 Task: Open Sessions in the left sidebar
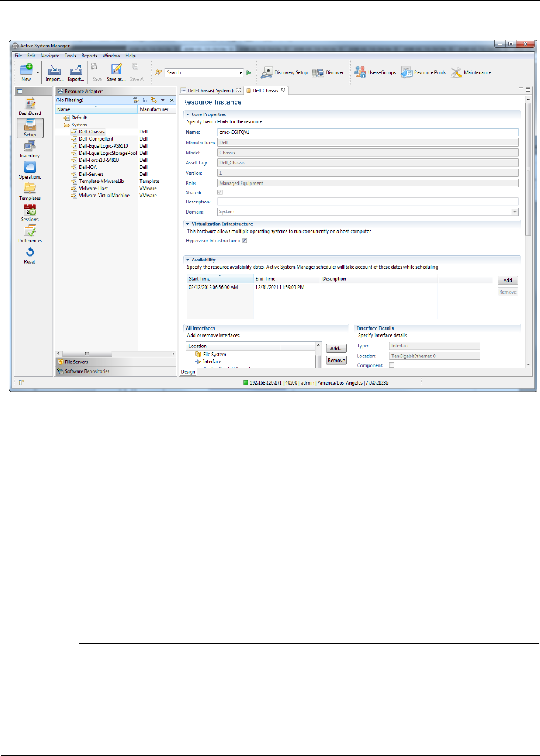(30, 213)
